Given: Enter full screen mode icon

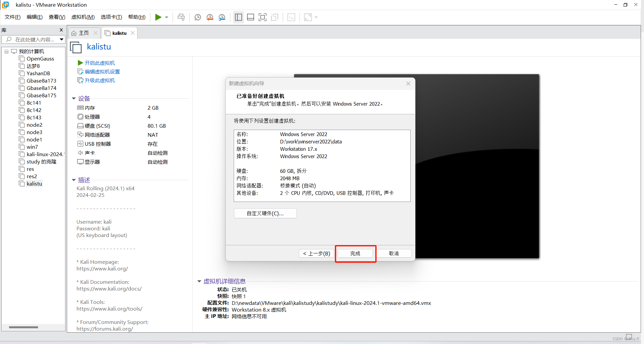Looking at the screenshot, I should click(263, 17).
